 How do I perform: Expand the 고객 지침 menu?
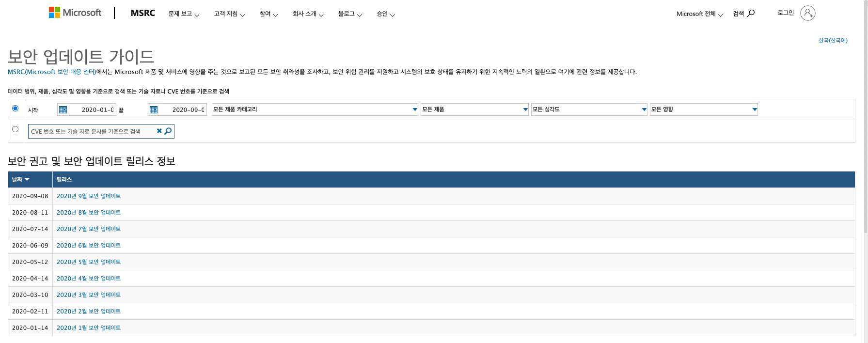click(x=229, y=14)
